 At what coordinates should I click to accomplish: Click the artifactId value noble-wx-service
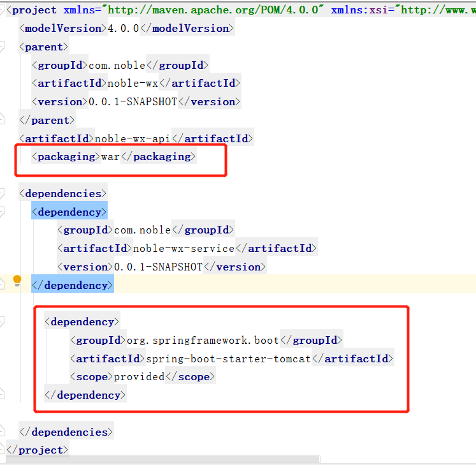pos(184,249)
